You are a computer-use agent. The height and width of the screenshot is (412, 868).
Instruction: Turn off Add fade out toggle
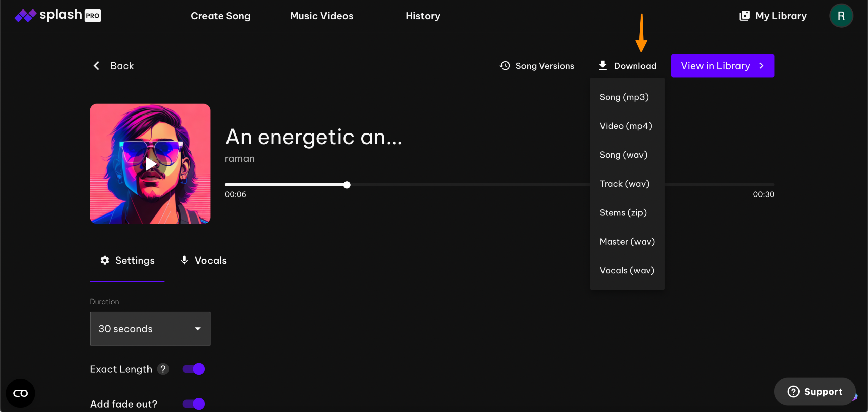194,404
